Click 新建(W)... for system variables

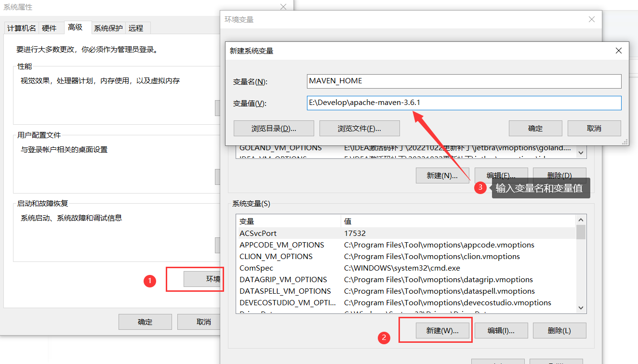(x=442, y=331)
